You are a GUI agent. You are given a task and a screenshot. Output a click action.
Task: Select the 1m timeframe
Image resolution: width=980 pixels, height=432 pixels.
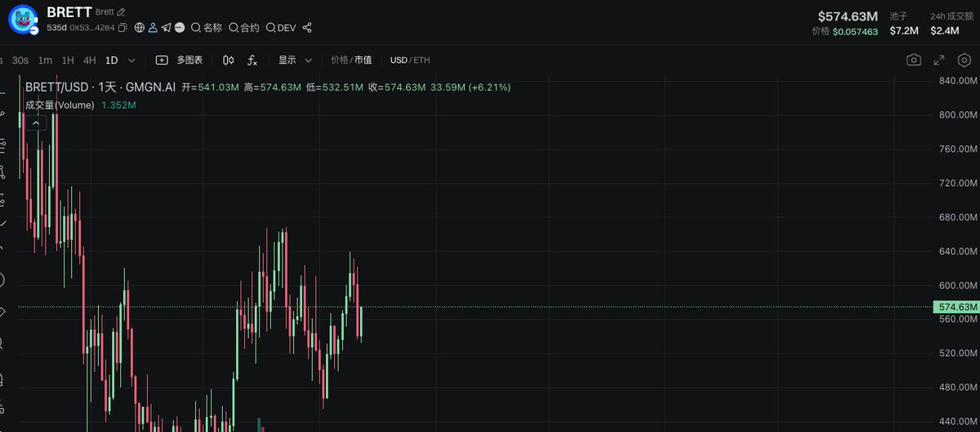click(x=46, y=60)
